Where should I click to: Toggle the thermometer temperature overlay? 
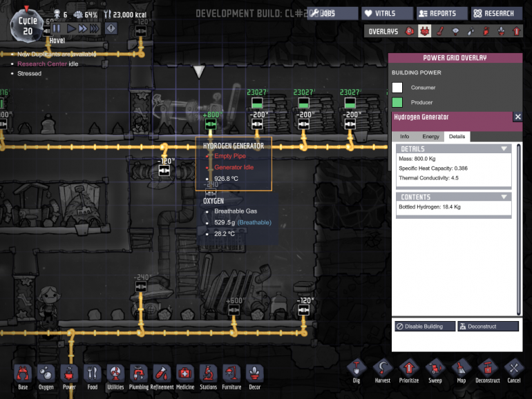click(x=440, y=32)
